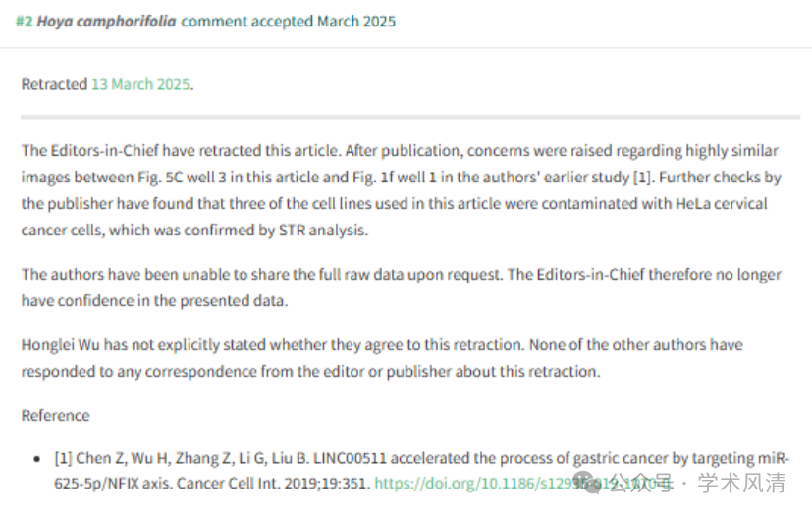Screen dimensions: 812x515
Task: Click the 'LINC00511' title in the reference
Action: click(351, 458)
